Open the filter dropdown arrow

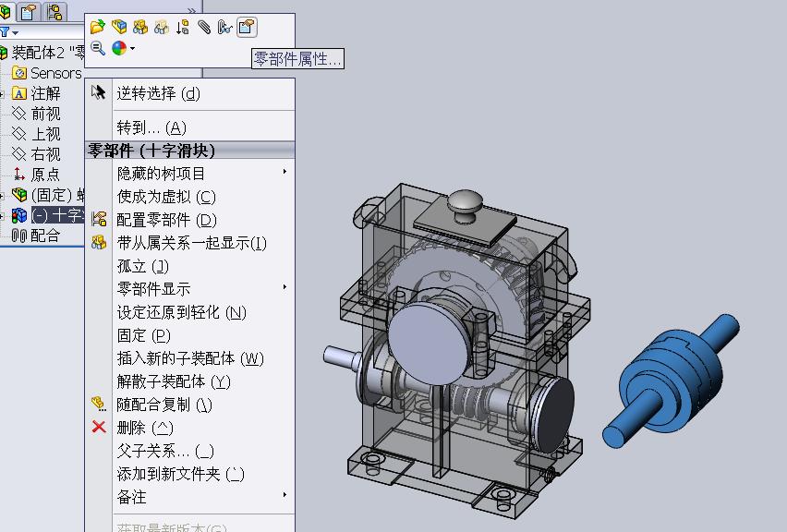point(16,33)
